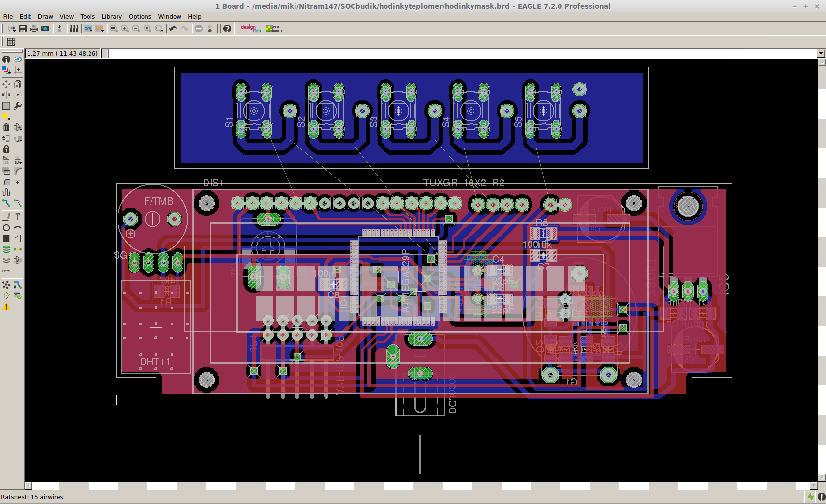The width and height of the screenshot is (826, 504).
Task: Select the Change wrench tool
Action: (x=18, y=106)
